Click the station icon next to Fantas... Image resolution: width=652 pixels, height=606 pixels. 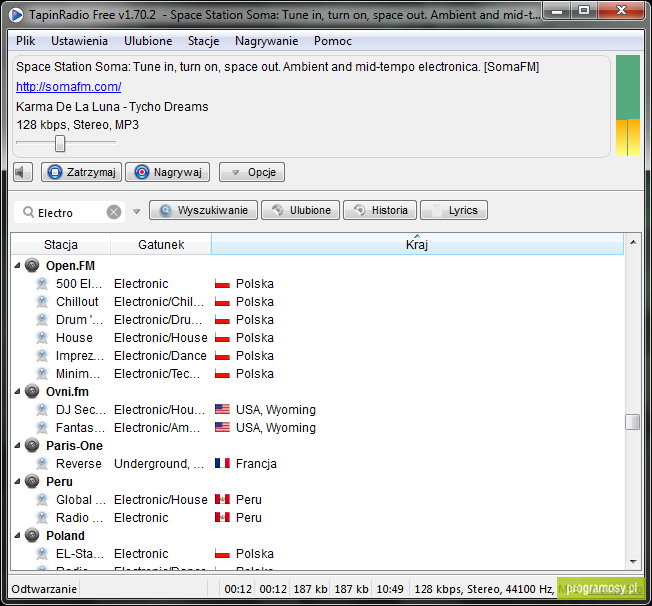tap(42, 428)
